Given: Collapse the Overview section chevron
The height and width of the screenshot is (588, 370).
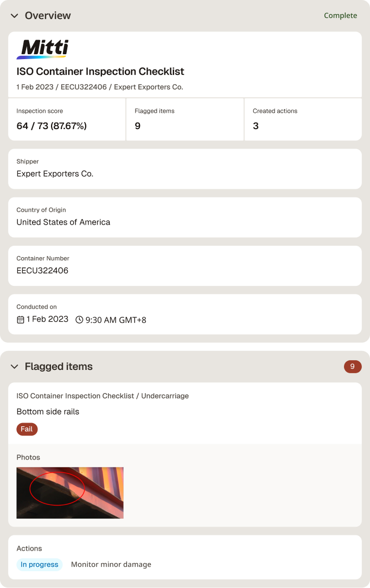Looking at the screenshot, I should tap(15, 16).
